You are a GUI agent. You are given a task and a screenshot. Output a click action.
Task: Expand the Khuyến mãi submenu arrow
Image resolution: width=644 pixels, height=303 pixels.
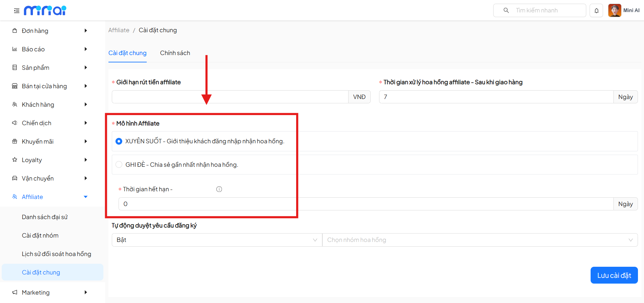(86, 141)
